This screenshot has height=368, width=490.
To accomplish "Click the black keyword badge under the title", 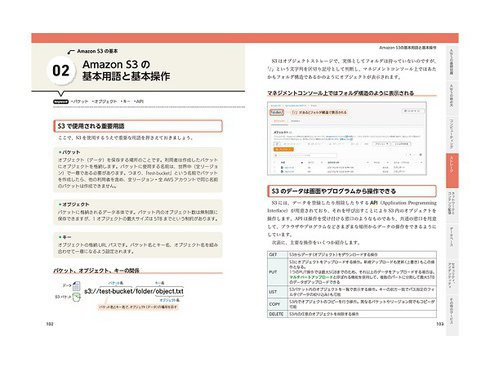I will point(61,101).
